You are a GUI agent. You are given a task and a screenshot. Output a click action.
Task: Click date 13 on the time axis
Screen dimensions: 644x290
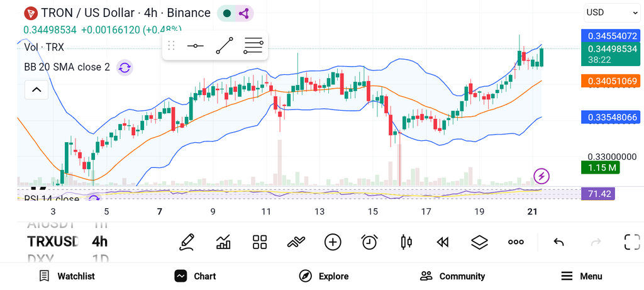point(319,211)
